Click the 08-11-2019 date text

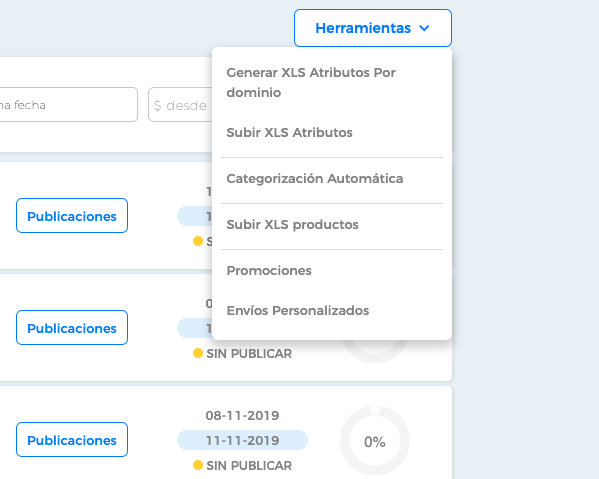click(242, 416)
